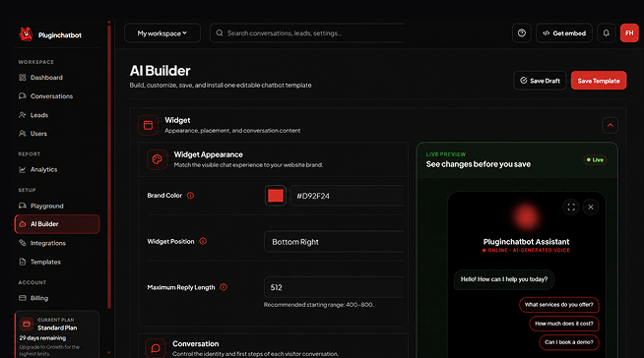The height and width of the screenshot is (358, 644).
Task: Click 'Can I book a demo?' suggestion
Action: click(x=569, y=342)
